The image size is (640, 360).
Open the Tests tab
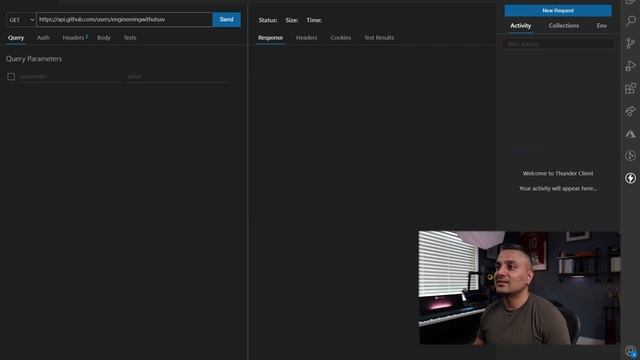130,38
